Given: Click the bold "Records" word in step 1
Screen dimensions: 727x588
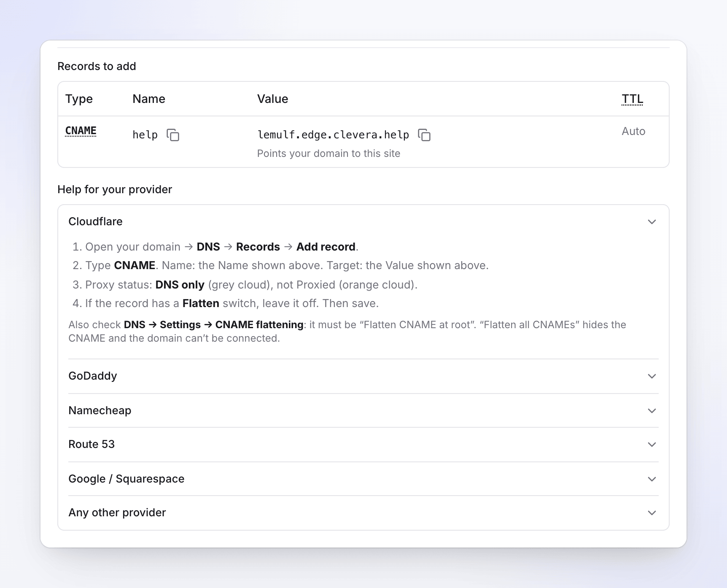Looking at the screenshot, I should click(258, 247).
